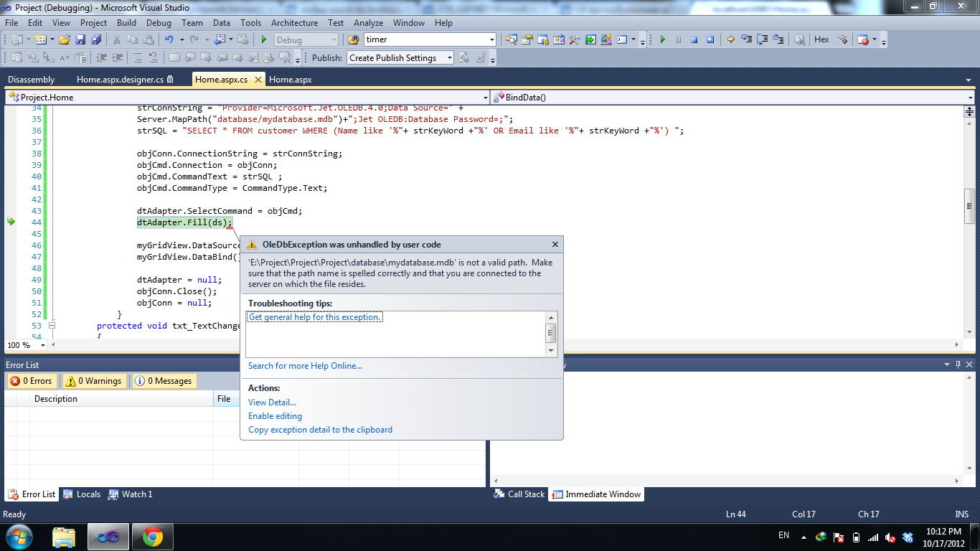Toggle the 0 Errors filter
This screenshot has width=980, height=551.
pos(32,381)
